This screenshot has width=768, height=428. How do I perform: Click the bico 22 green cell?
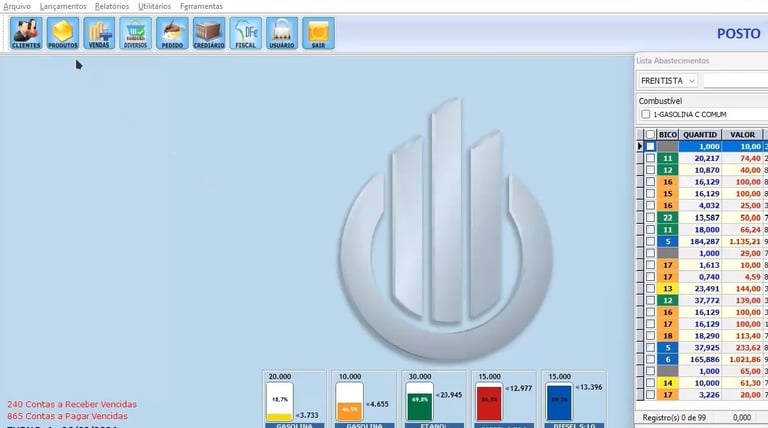tap(668, 217)
